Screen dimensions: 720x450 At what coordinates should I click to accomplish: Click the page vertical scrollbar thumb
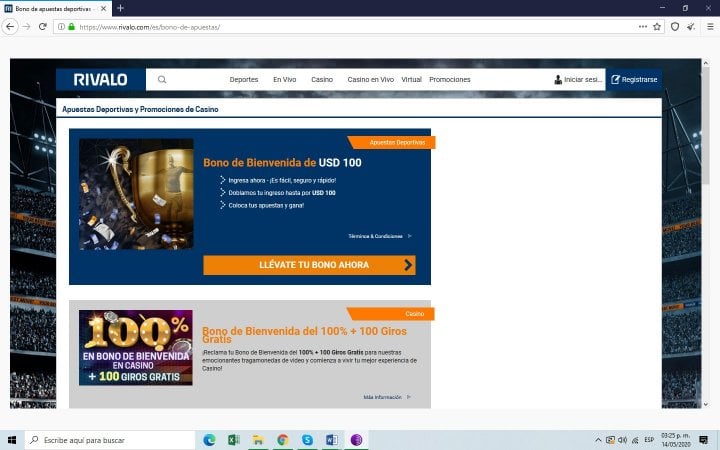(x=706, y=124)
